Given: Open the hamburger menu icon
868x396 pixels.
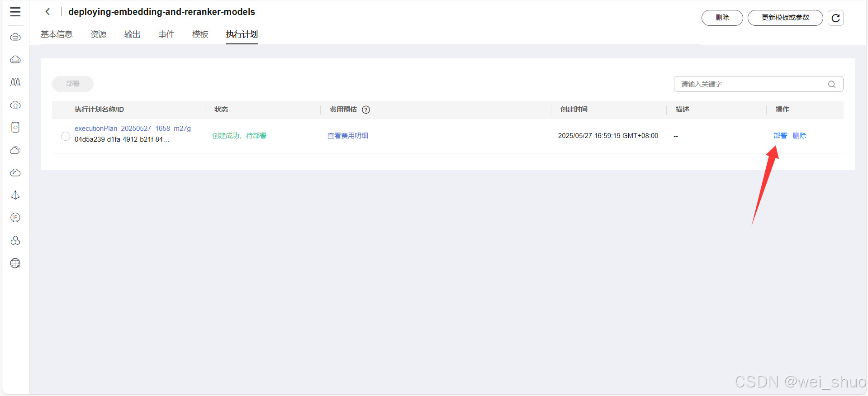Looking at the screenshot, I should click(x=15, y=12).
